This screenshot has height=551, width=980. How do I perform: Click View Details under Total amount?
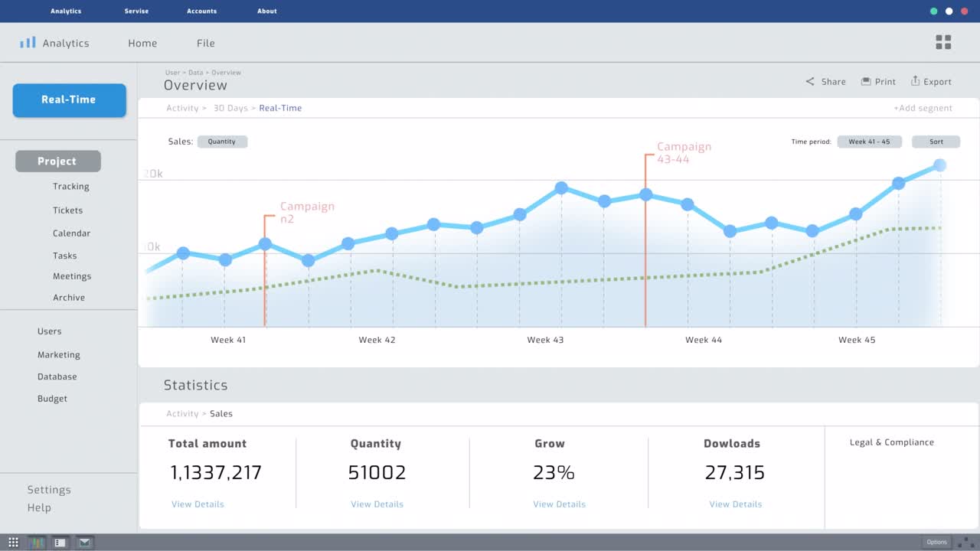pyautogui.click(x=198, y=504)
